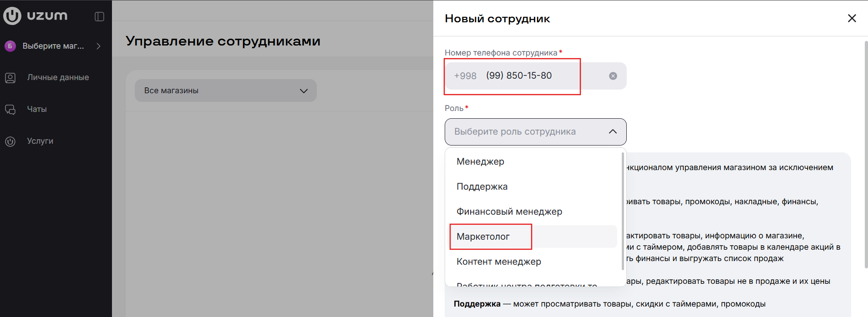868x317 pixels.
Task: Click the Uzum logo icon
Action: point(12,16)
